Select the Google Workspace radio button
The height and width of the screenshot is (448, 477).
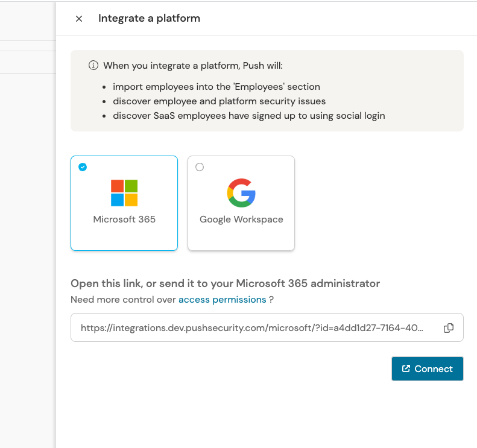tap(200, 167)
